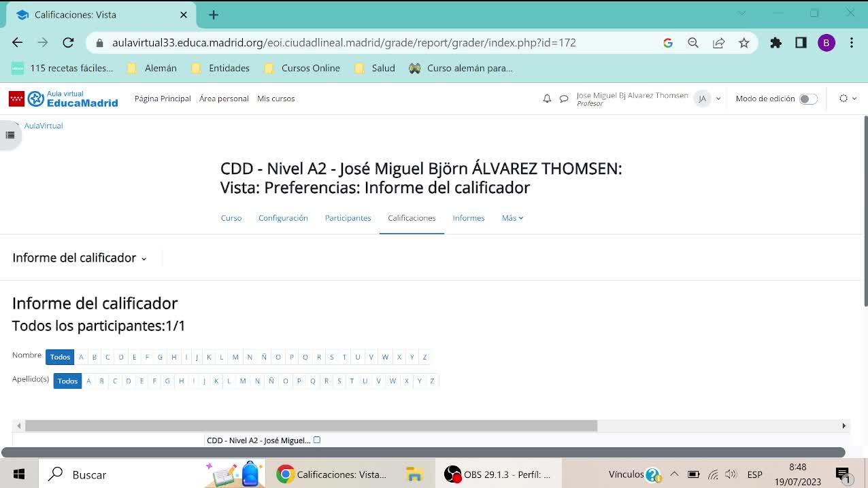Click CDD - Nivel A2 - José Miguel... column header
Image resolution: width=868 pixels, height=488 pixels.
point(258,440)
